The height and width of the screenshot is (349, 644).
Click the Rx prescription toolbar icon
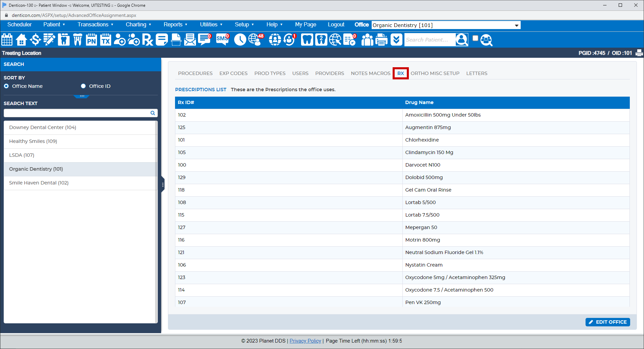click(148, 40)
